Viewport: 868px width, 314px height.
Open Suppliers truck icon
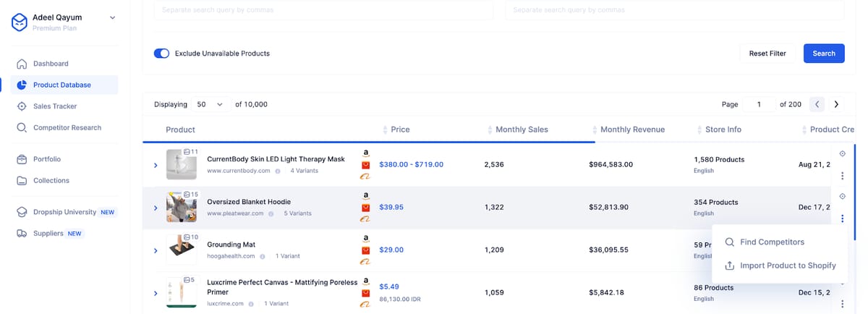coord(22,234)
